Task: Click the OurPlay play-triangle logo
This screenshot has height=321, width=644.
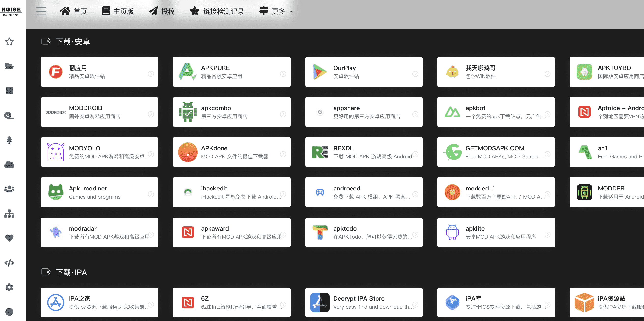Action: coord(320,72)
